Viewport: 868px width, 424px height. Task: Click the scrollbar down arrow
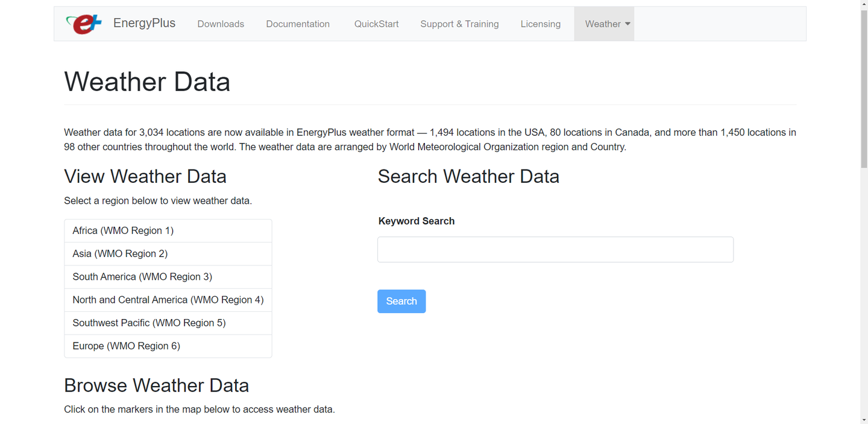[863, 419]
